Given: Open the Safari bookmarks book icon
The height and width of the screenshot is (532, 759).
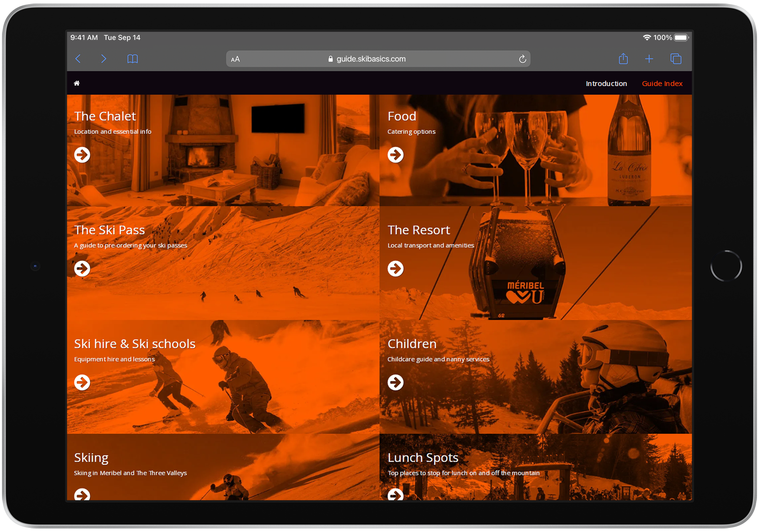Looking at the screenshot, I should click(132, 59).
